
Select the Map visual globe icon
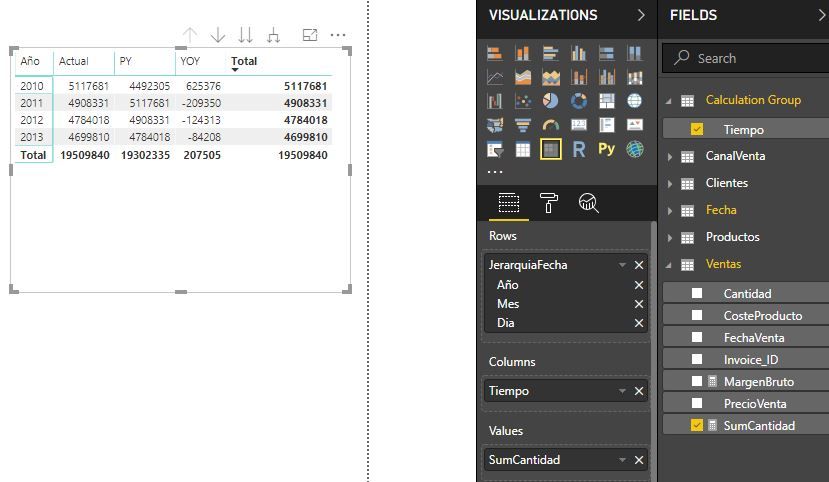point(634,100)
